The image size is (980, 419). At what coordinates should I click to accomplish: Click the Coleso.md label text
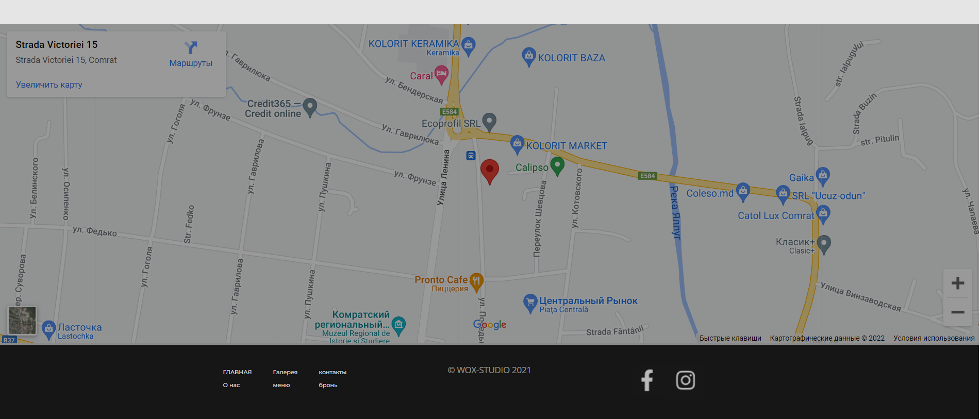[x=710, y=193]
